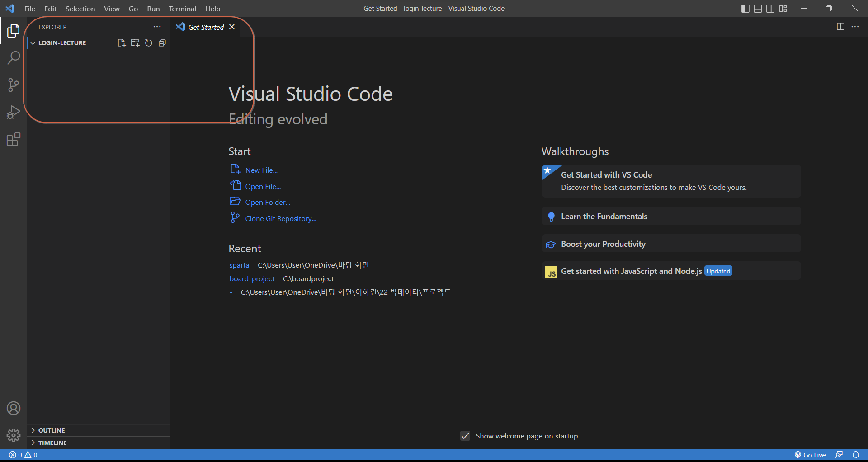Collapse all folders in explorer
868x462 pixels.
(162, 43)
